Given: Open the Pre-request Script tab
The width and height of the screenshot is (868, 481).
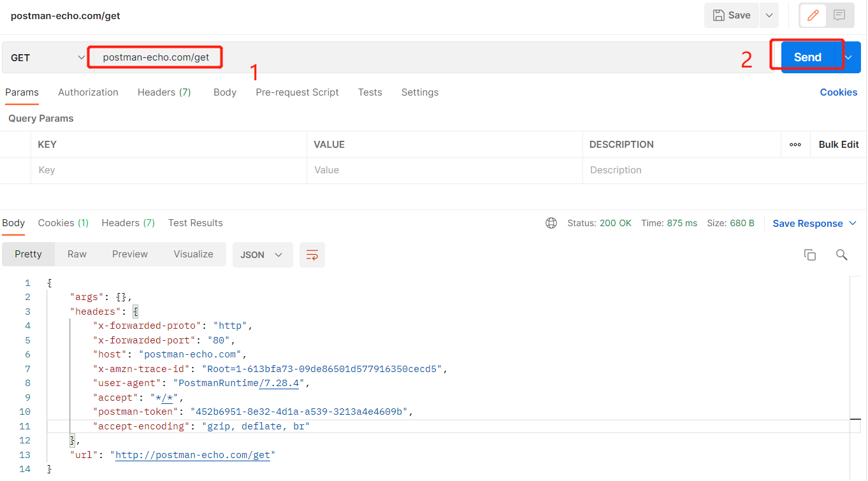Looking at the screenshot, I should pyautogui.click(x=297, y=92).
